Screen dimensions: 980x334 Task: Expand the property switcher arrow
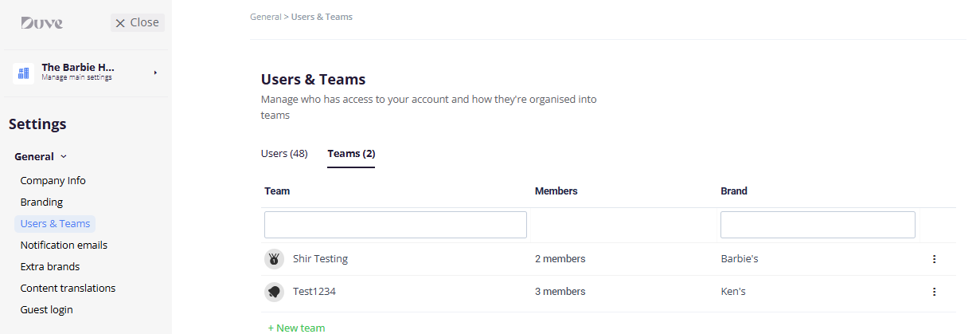[x=155, y=73]
